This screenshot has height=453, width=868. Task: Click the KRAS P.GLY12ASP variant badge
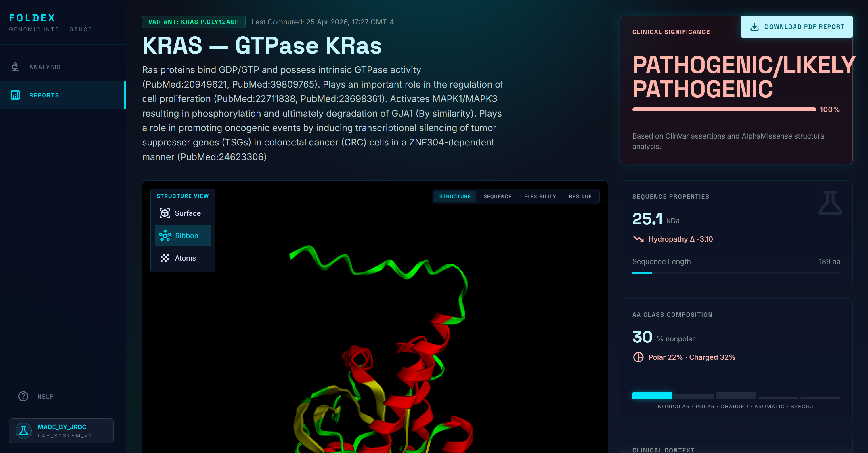(x=193, y=22)
